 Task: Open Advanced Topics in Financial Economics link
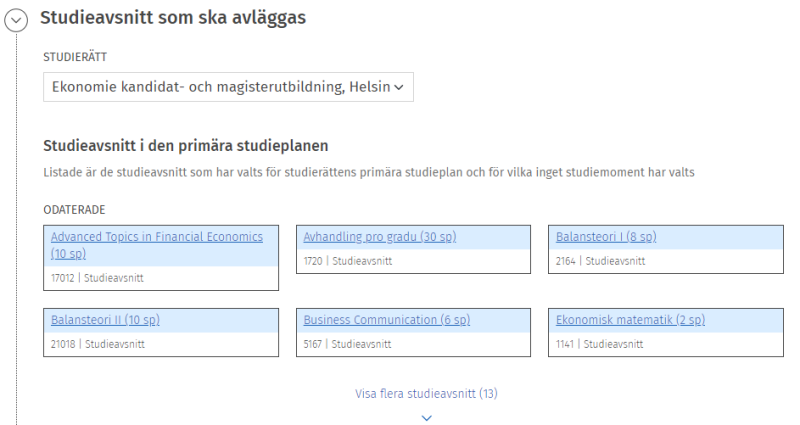156,245
